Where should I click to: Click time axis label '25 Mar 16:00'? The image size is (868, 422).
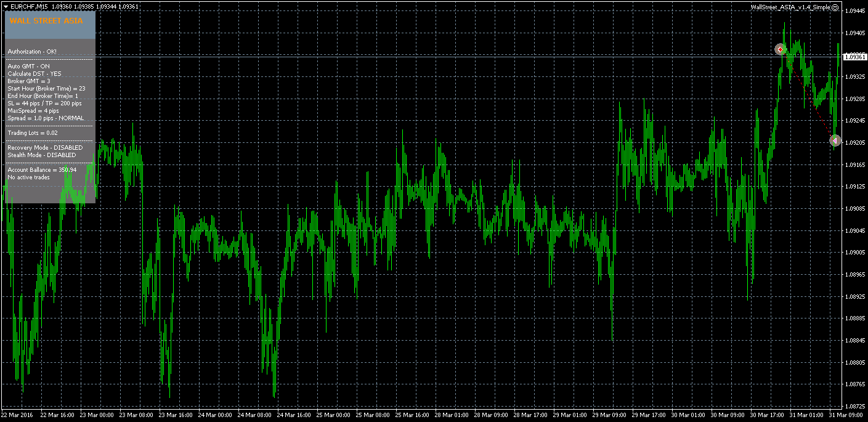pyautogui.click(x=413, y=415)
